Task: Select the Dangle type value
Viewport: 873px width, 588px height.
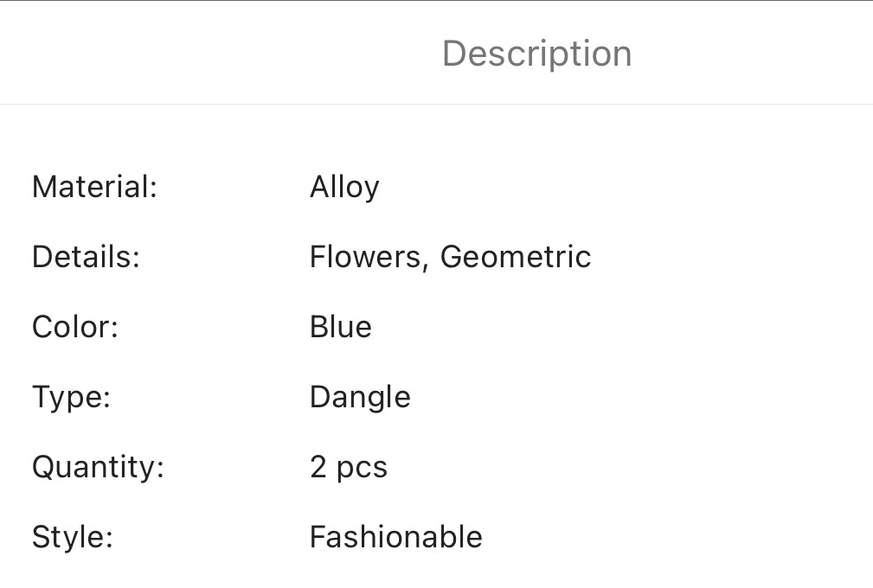Action: pyautogui.click(x=360, y=397)
